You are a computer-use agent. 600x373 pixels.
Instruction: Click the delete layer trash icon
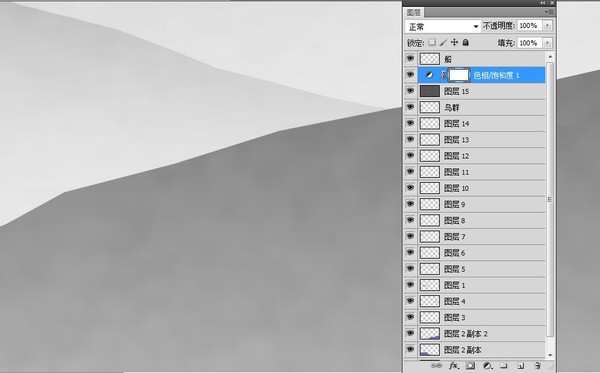(538, 366)
